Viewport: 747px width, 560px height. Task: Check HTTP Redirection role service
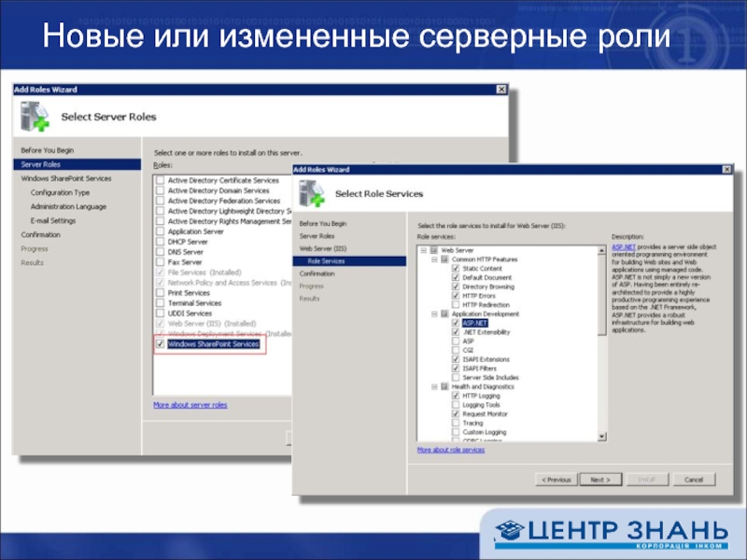click(456, 305)
